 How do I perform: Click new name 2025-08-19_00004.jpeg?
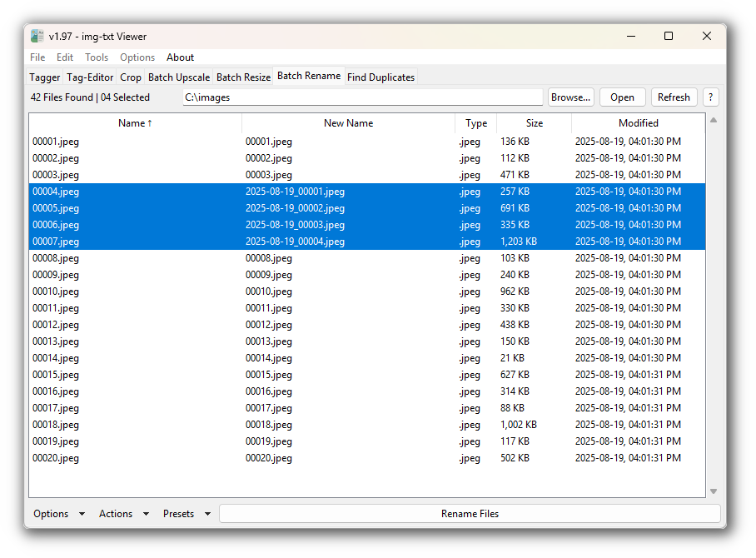(295, 242)
